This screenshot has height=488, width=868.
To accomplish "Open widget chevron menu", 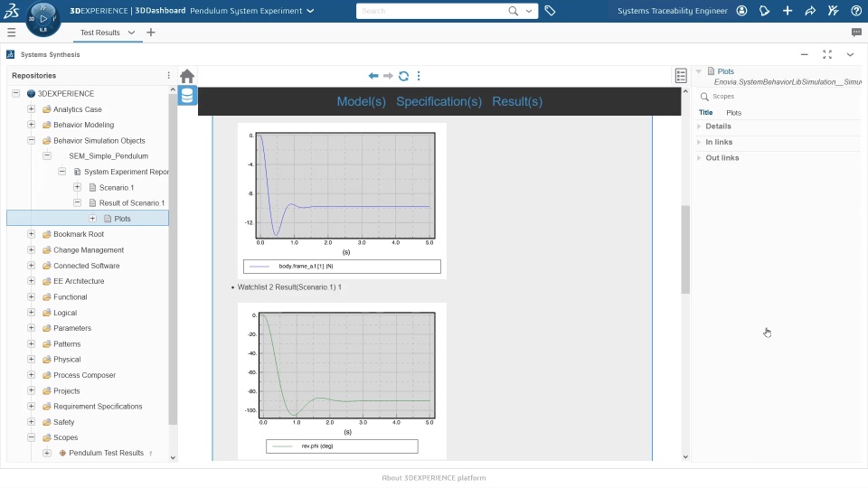I will tap(850, 54).
